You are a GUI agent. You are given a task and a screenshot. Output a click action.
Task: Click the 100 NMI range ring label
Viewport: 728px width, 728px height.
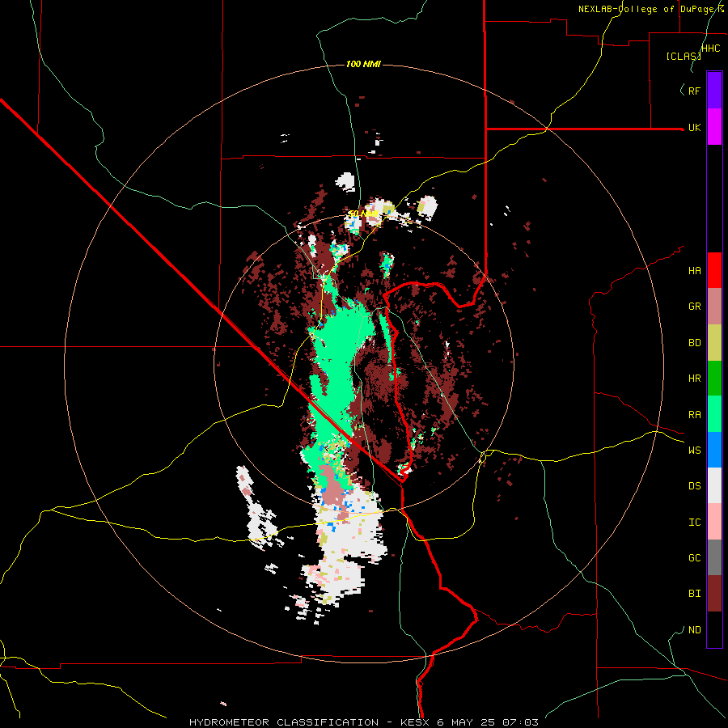click(x=363, y=64)
